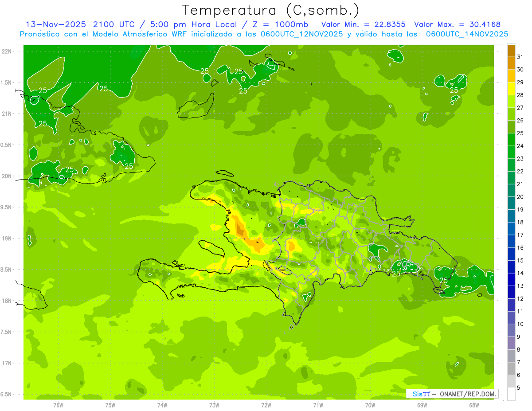Click the '19N' latitude axis label
Screen dimensions: 532x411
click(x=7, y=239)
